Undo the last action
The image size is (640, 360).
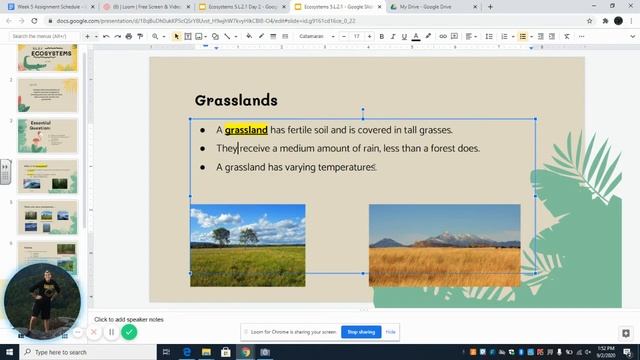(x=106, y=36)
